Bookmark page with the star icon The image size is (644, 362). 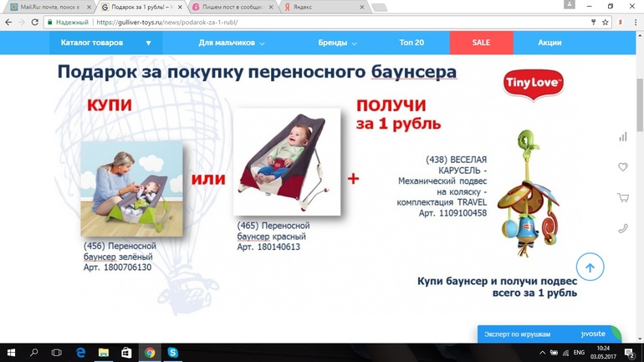click(x=605, y=23)
